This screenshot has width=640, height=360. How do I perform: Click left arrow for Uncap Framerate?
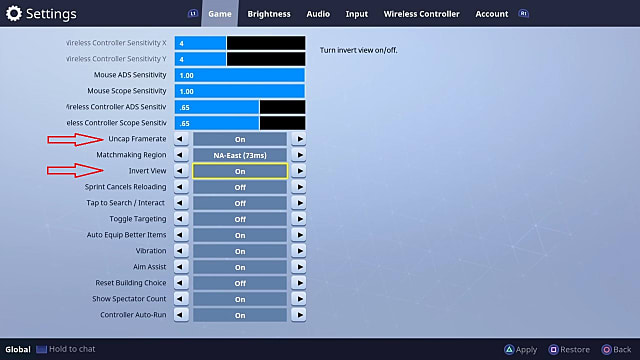(x=181, y=139)
